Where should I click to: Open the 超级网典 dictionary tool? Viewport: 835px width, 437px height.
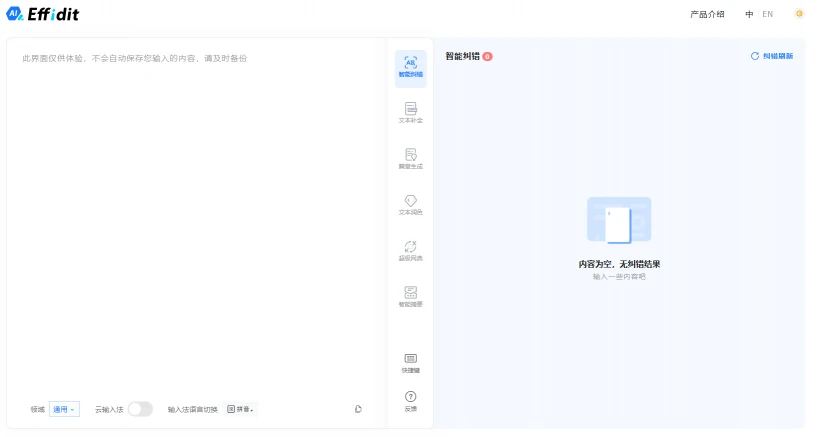pyautogui.click(x=410, y=250)
